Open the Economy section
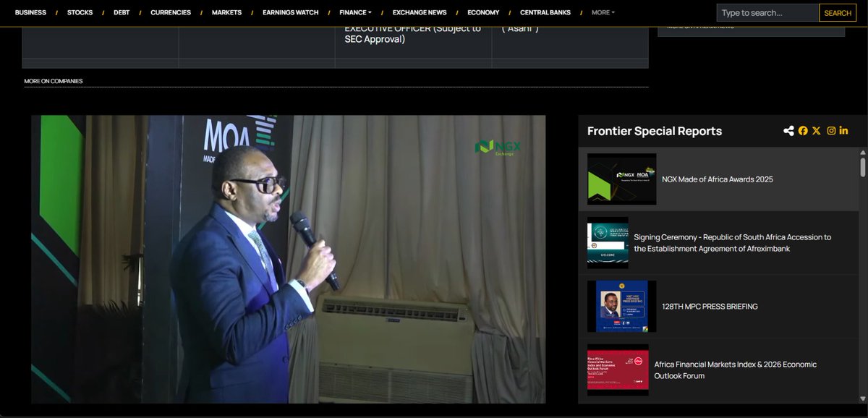 [x=483, y=12]
